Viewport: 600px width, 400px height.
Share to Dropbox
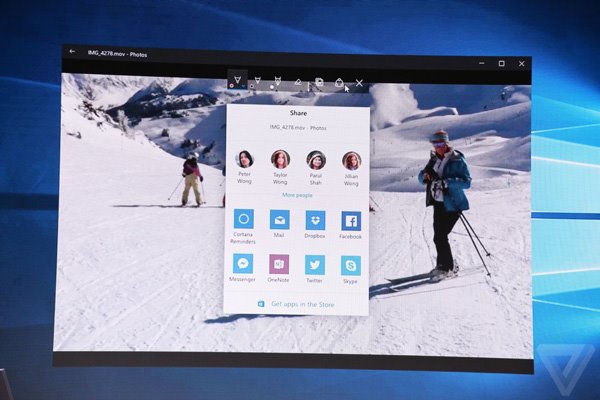pyautogui.click(x=315, y=224)
